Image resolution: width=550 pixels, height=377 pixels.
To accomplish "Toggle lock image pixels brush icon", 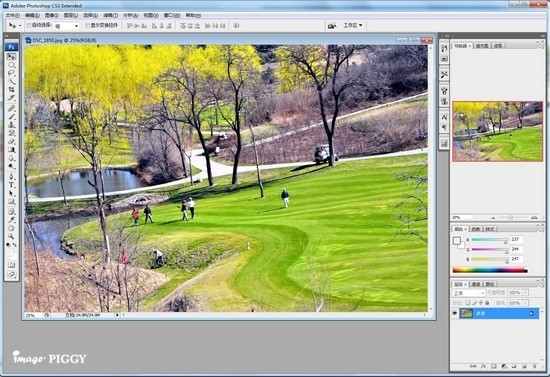I will (474, 303).
